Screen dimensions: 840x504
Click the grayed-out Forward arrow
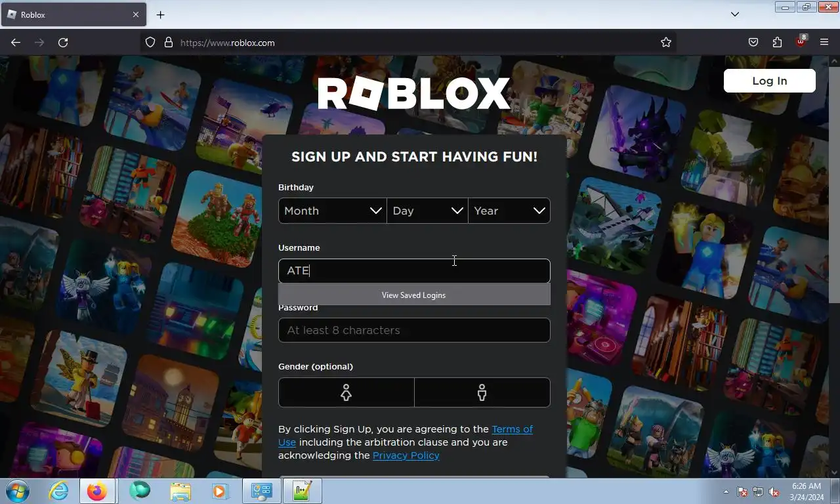[x=39, y=43]
